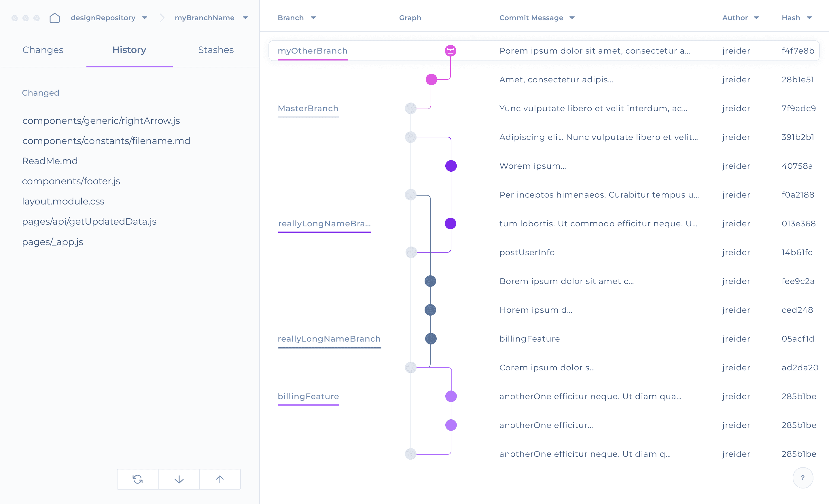Click commit hash ced248
The image size is (829, 504).
click(797, 310)
